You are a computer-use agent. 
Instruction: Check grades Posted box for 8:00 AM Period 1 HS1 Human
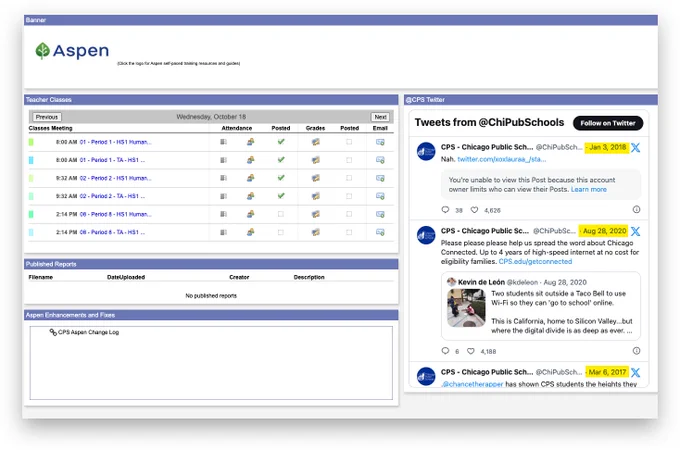pos(349,142)
